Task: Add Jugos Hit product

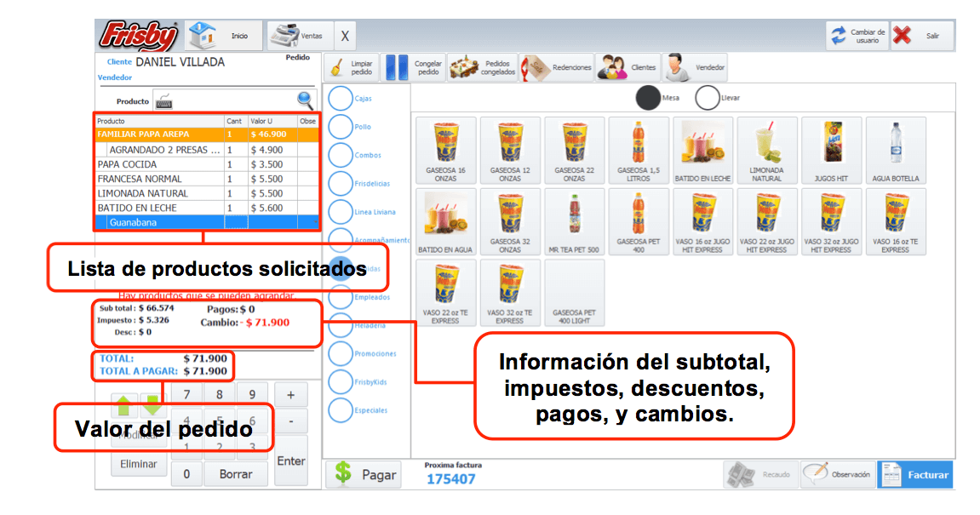Action: [831, 151]
